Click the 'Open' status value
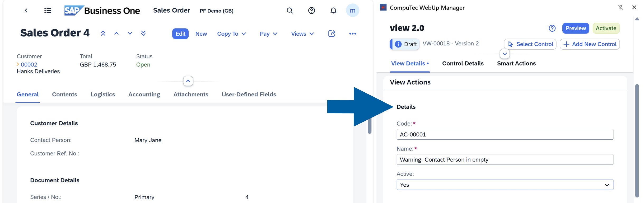This screenshot has width=644, height=203. 143,64
